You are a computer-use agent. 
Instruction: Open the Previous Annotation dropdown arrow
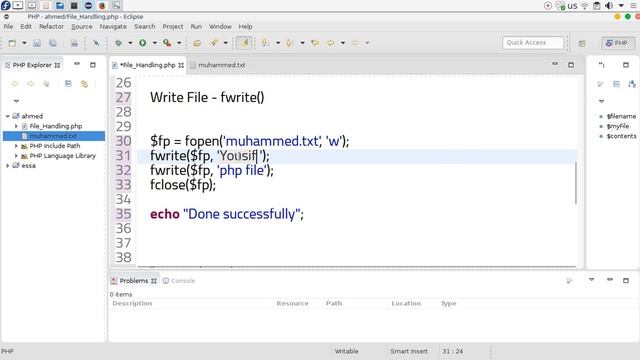302,43
